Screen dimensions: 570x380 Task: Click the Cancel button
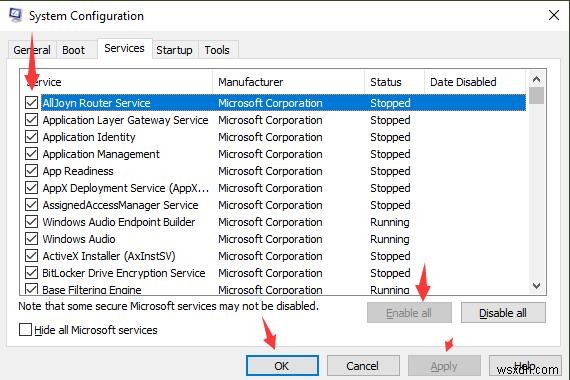coord(363,366)
